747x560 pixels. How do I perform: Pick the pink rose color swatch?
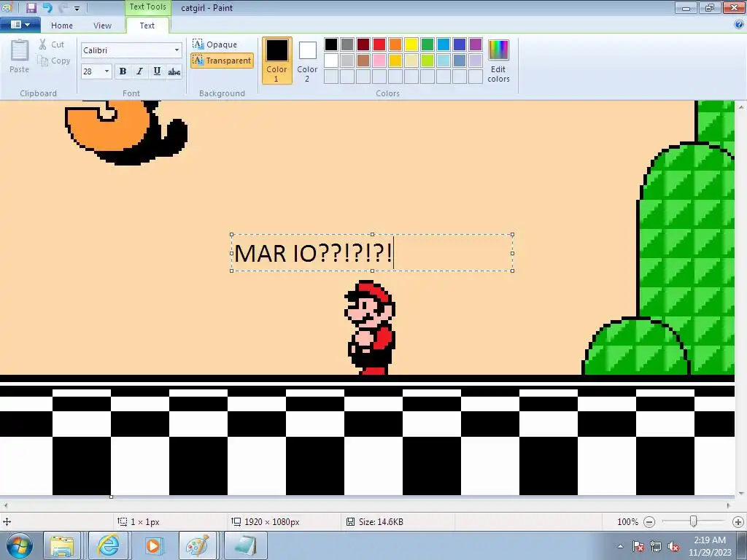pos(379,61)
